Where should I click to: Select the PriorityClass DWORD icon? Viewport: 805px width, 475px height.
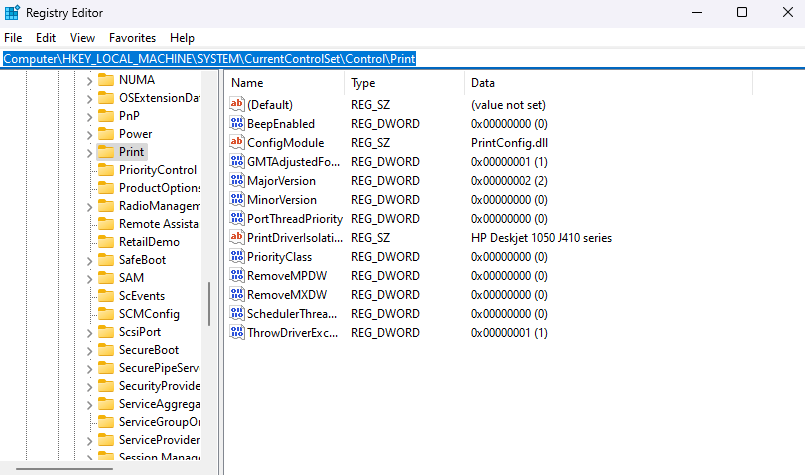[236, 256]
